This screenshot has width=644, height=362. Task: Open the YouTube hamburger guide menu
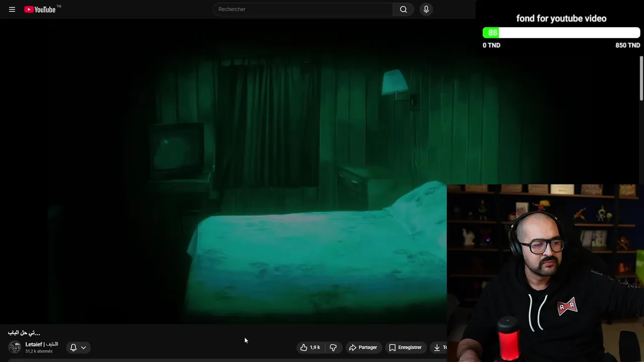click(12, 10)
